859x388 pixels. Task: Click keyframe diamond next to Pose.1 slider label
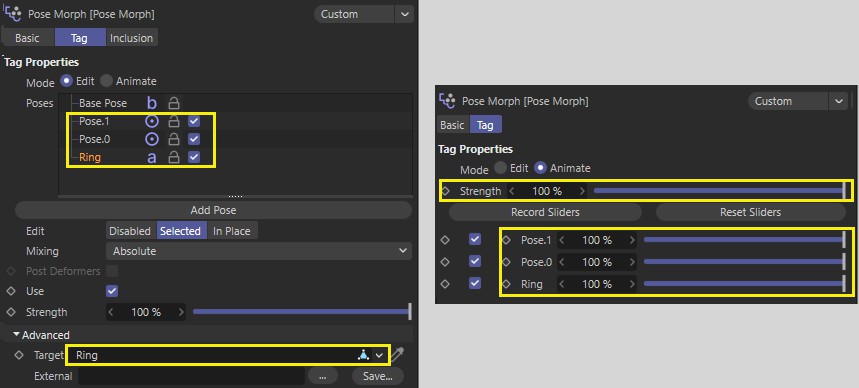pyautogui.click(x=507, y=240)
